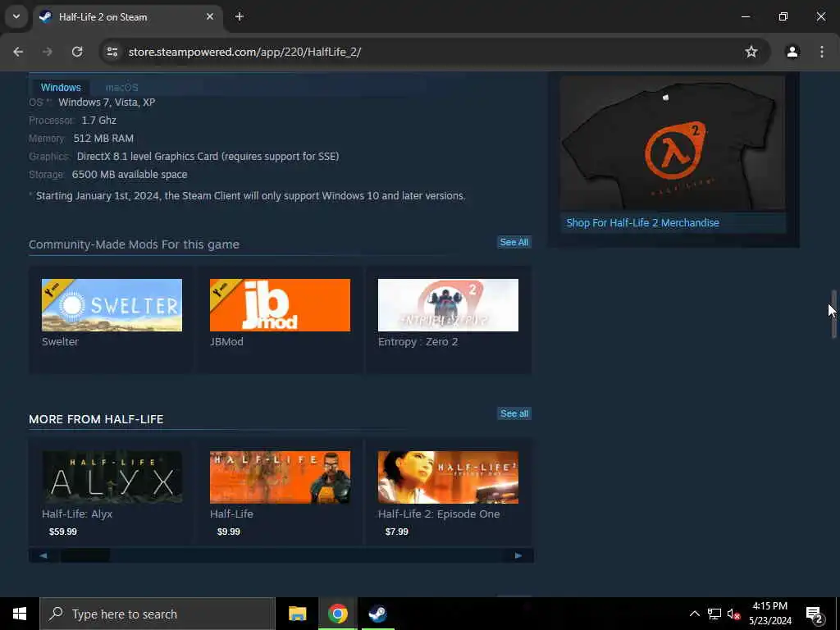Click the muted volume tray icon
This screenshot has width=840, height=630.
[733, 614]
